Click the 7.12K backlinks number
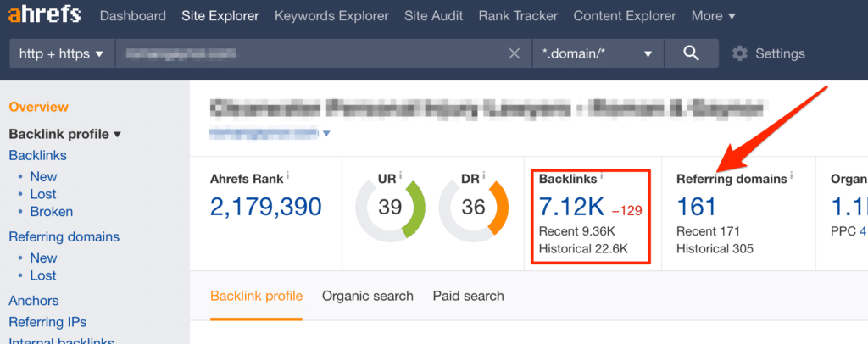 pos(571,207)
